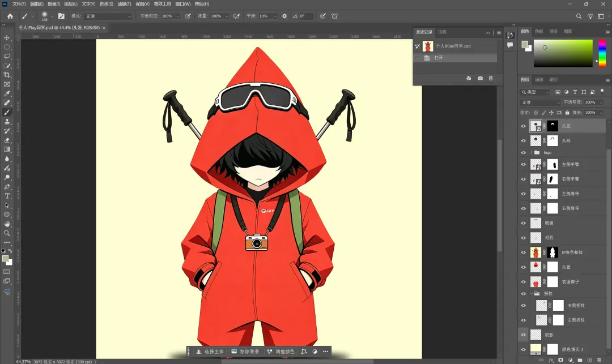Add a layer style via fx icon
The height and width of the screenshot is (364, 612).
550,360
